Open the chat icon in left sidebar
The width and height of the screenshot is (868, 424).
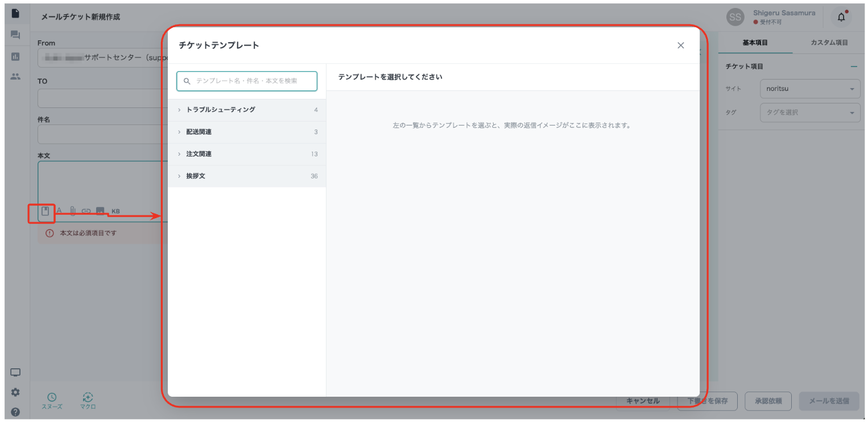coord(15,35)
